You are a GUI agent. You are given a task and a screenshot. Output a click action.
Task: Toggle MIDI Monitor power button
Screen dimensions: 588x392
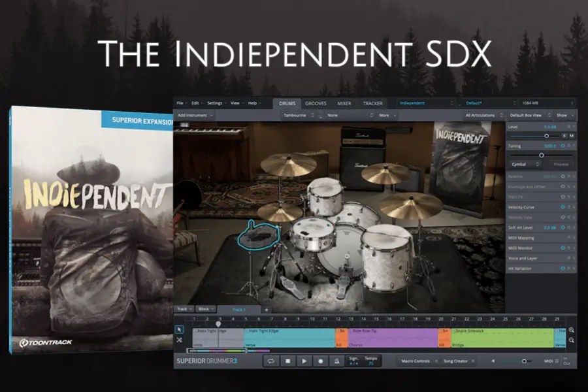pyautogui.click(x=563, y=248)
